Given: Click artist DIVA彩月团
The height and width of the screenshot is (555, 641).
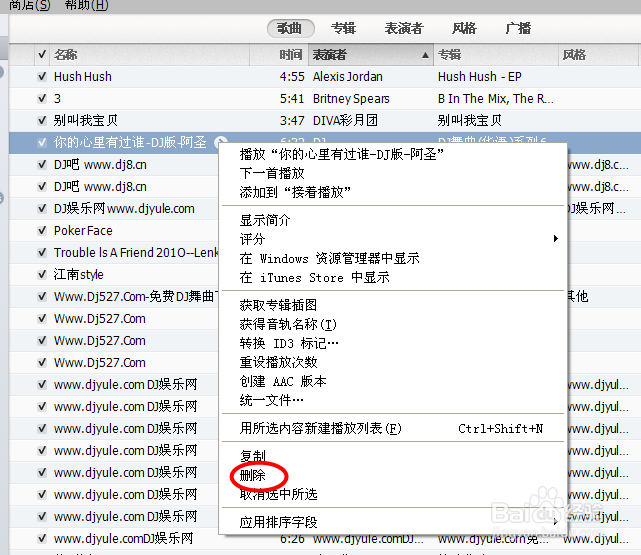Looking at the screenshot, I should 345,121.
